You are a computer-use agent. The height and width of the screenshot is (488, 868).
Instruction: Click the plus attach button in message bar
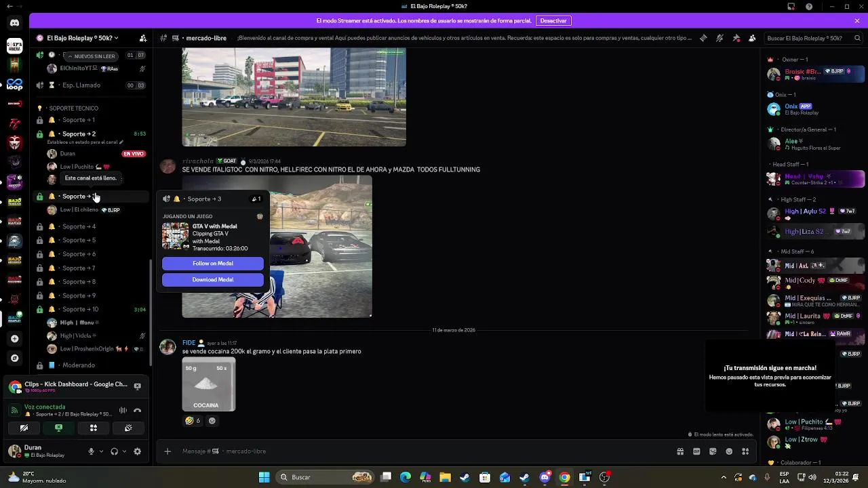pos(167,451)
